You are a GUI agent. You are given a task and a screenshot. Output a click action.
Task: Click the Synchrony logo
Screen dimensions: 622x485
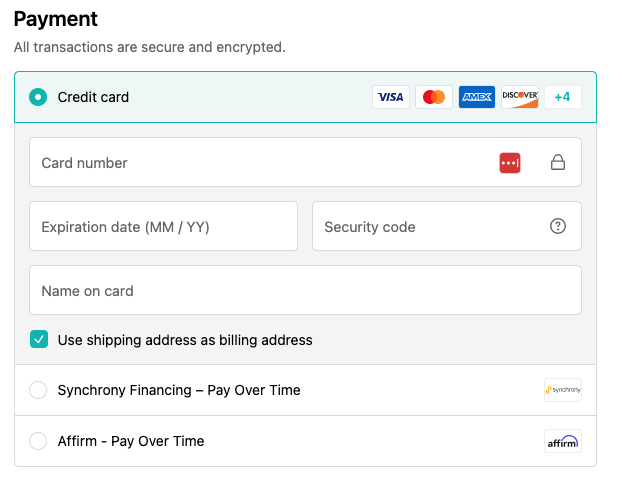563,390
